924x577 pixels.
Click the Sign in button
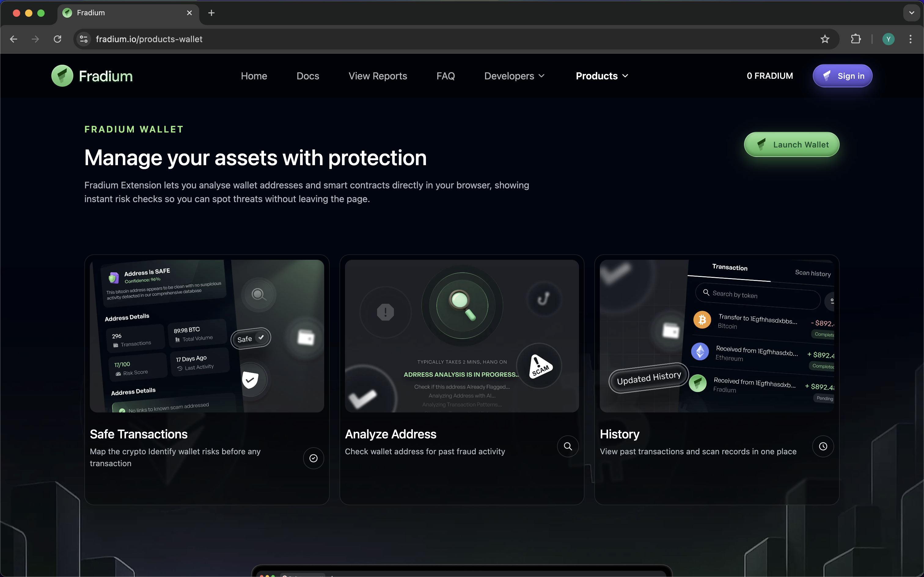click(842, 76)
